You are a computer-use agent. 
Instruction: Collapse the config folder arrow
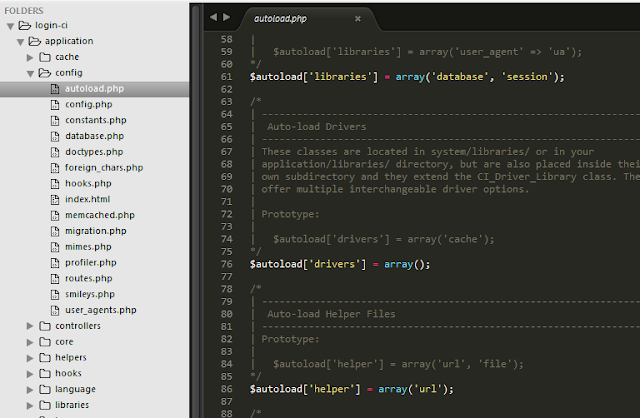(30, 73)
